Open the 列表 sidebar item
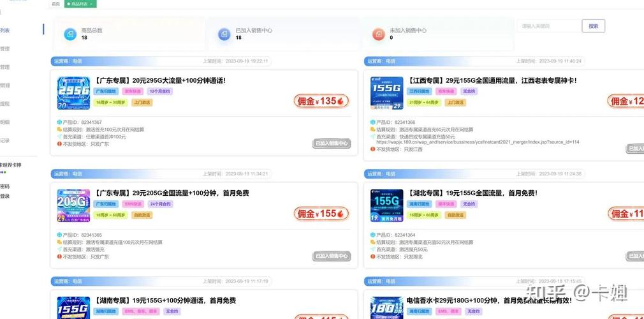 coord(4,30)
